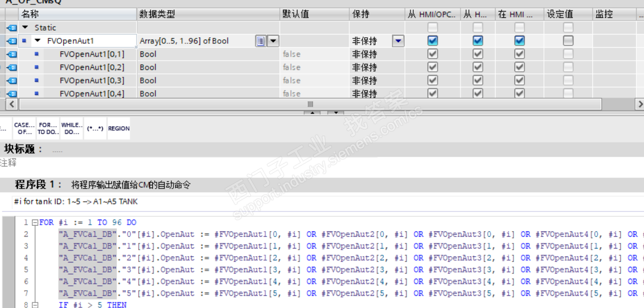This screenshot has height=308, width=644.
Task: Toggle the 设定值 checkbox for FVOpenAut1
Action: (x=568, y=41)
